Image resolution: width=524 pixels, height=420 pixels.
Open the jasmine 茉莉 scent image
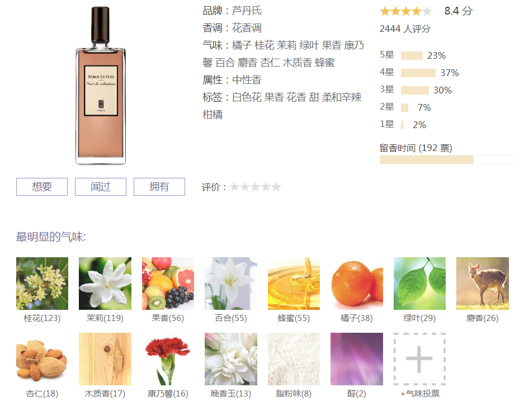105,284
